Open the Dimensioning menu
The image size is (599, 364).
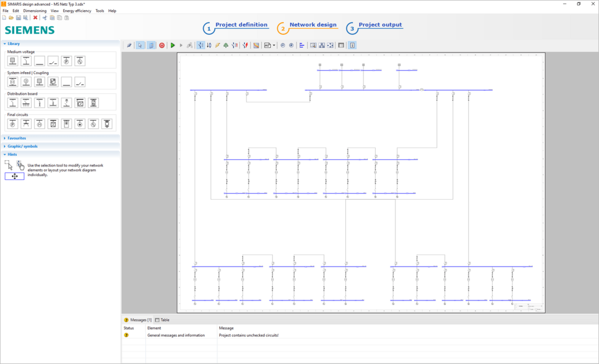click(35, 11)
